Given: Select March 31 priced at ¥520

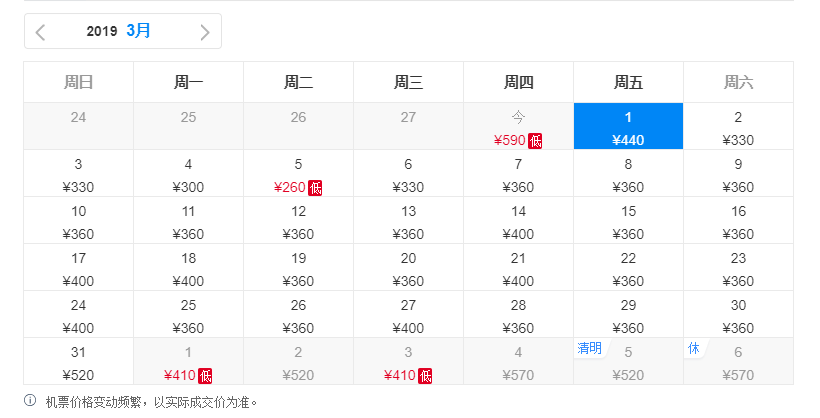Looking at the screenshot, I should [x=78, y=361].
